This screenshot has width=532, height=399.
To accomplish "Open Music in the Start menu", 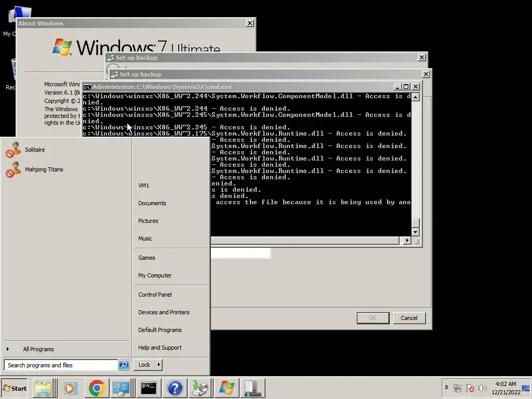I will pyautogui.click(x=171, y=238).
